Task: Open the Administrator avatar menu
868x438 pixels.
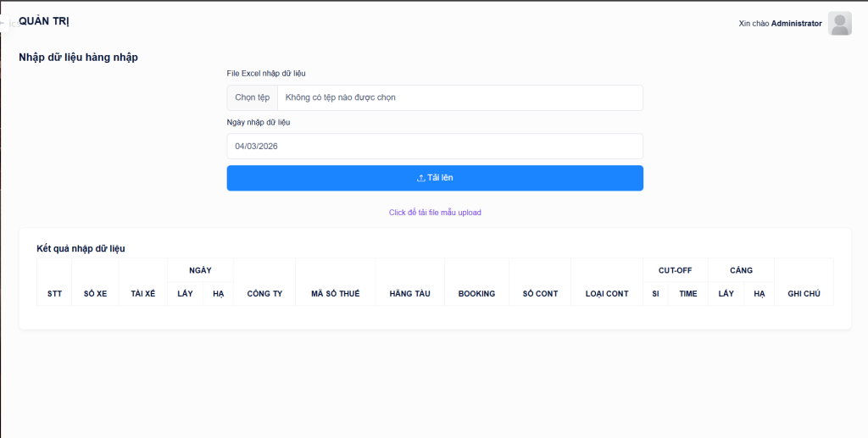Action: coord(839,24)
